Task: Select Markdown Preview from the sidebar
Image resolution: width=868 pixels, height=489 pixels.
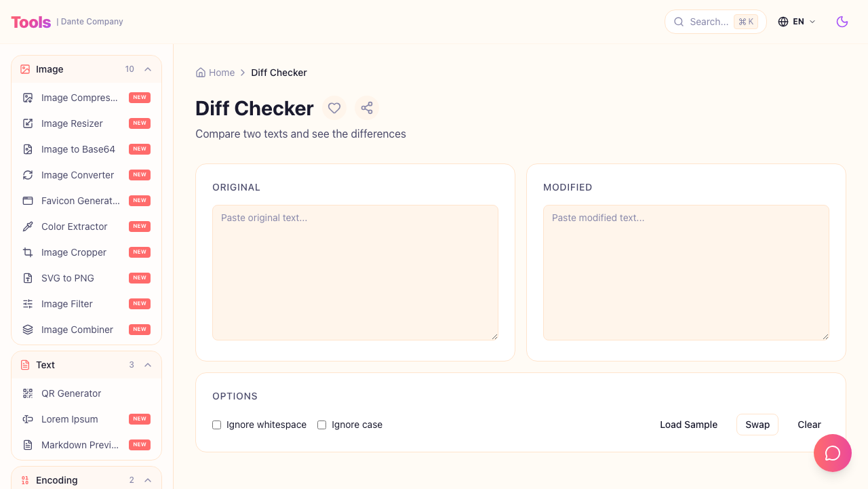Action: (79, 445)
